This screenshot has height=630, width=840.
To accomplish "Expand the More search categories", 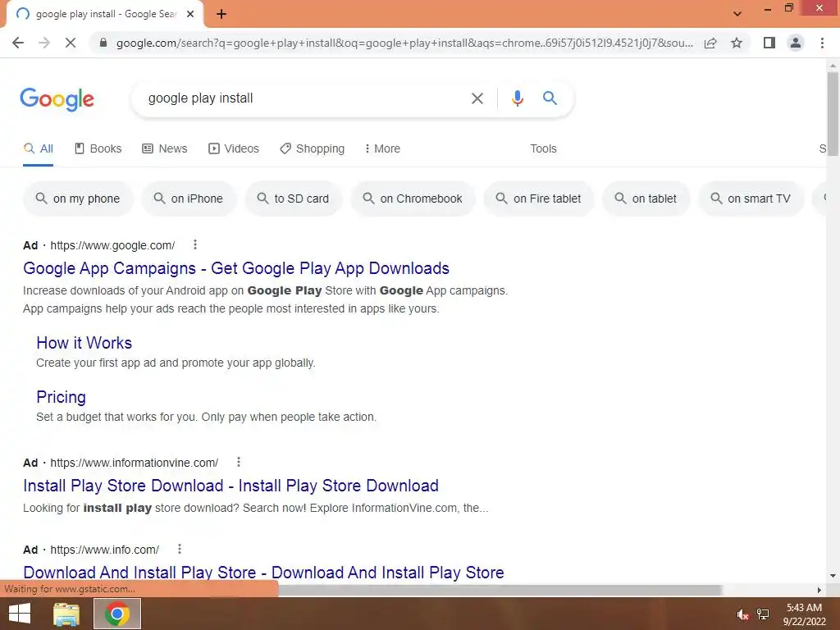I will (x=382, y=149).
